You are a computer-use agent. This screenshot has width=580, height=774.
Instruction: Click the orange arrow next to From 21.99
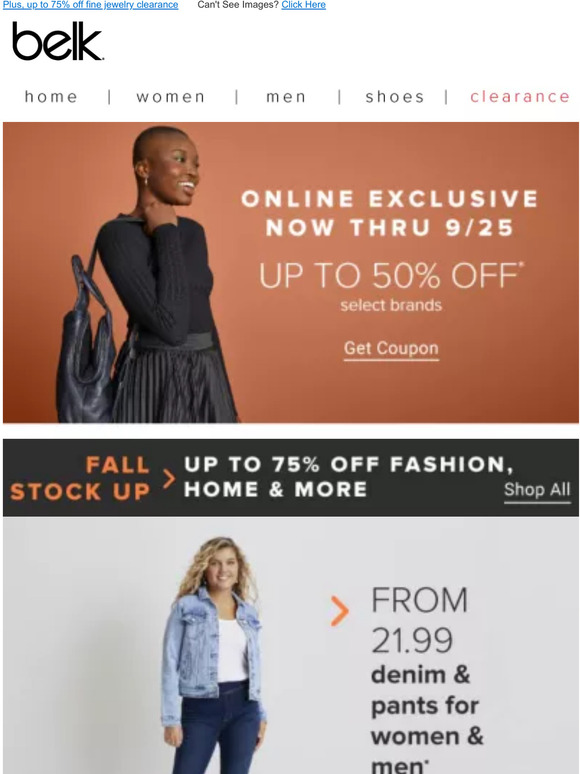340,611
